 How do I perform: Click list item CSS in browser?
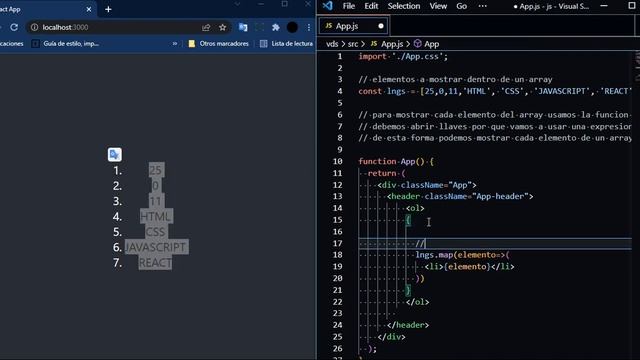[156, 232]
